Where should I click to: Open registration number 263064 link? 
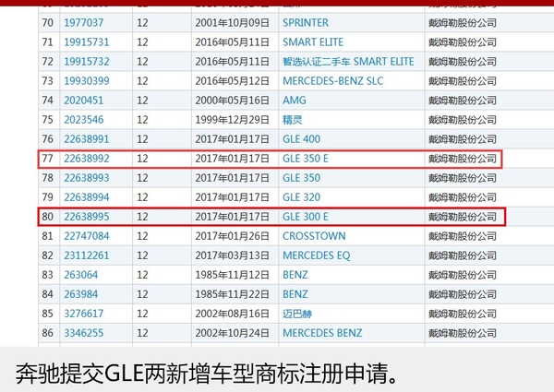(81, 275)
